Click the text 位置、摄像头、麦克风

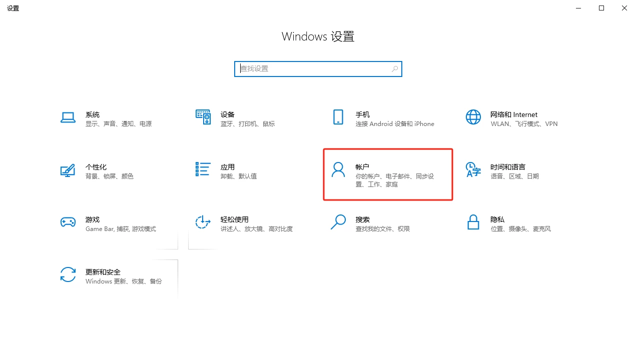pos(521,229)
